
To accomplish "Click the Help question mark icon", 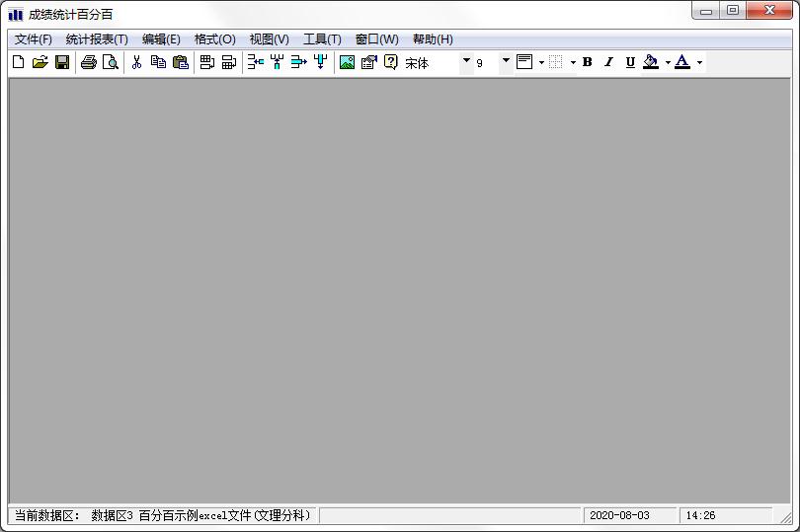I will click(x=390, y=62).
